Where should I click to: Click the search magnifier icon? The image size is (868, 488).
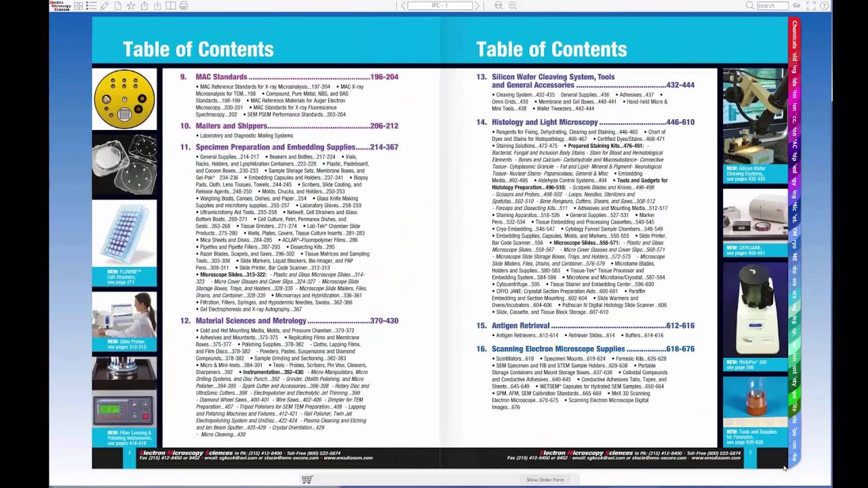click(749, 5)
